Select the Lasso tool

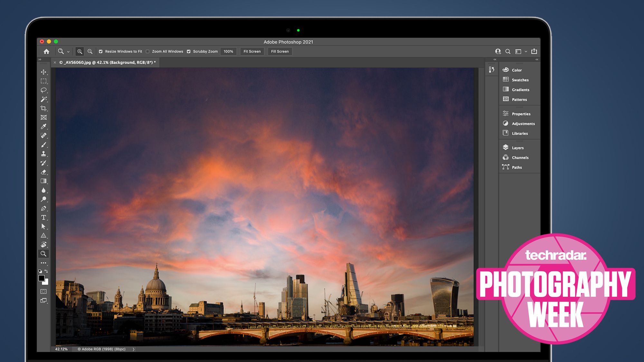(x=43, y=90)
